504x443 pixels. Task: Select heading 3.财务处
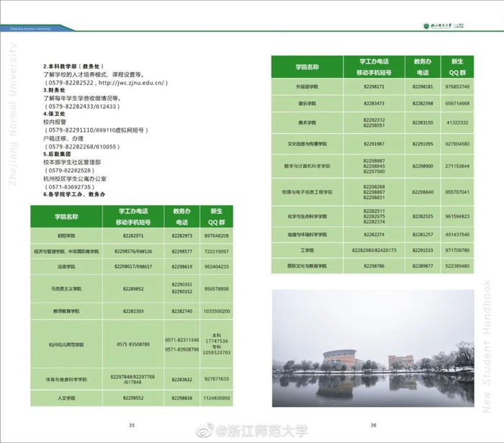click(54, 90)
